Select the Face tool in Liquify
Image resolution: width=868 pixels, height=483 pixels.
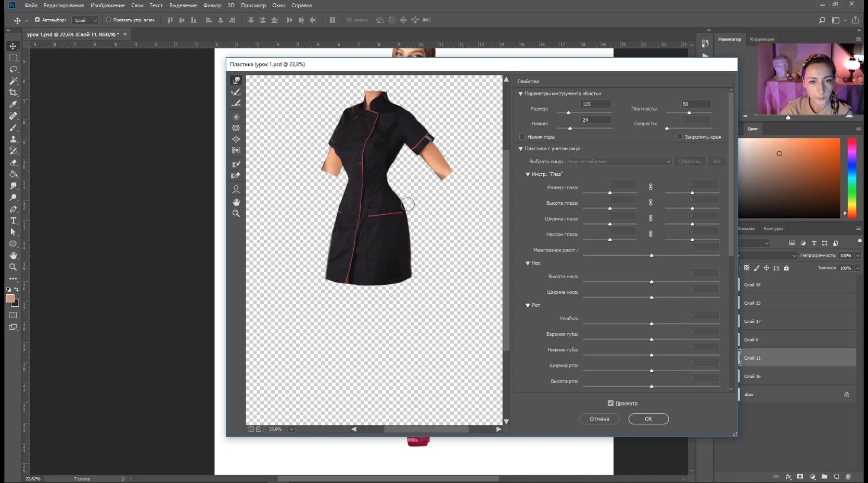[236, 189]
